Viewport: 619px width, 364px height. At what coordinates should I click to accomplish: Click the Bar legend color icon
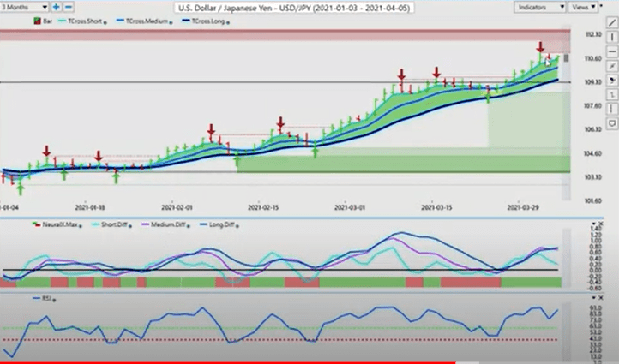(37, 21)
